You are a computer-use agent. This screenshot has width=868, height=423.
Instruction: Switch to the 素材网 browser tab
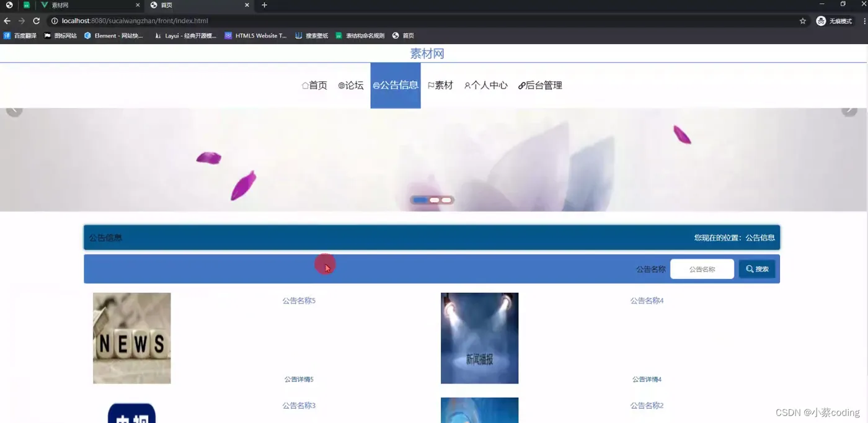point(90,5)
